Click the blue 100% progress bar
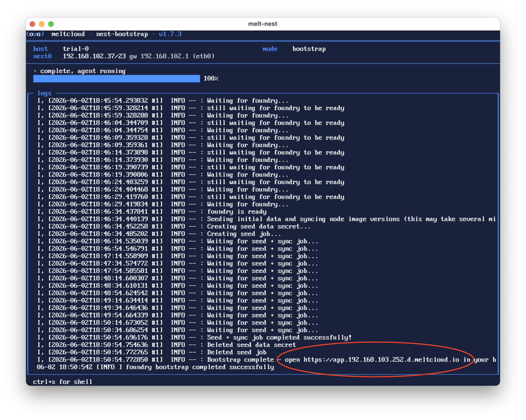The height and width of the screenshot is (420, 526). pos(117,78)
